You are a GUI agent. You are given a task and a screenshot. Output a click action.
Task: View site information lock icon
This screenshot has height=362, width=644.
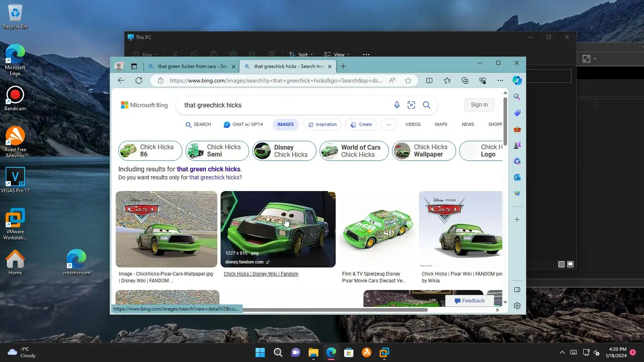[x=160, y=80]
